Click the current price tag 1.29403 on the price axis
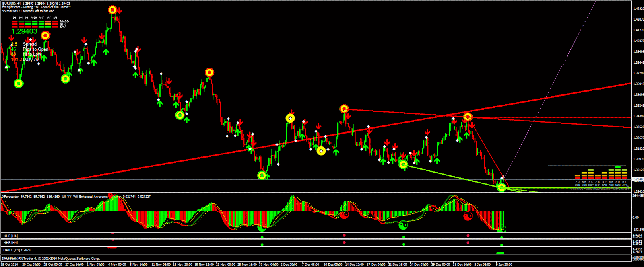Screen dimensions: 644x267 coord(638,179)
